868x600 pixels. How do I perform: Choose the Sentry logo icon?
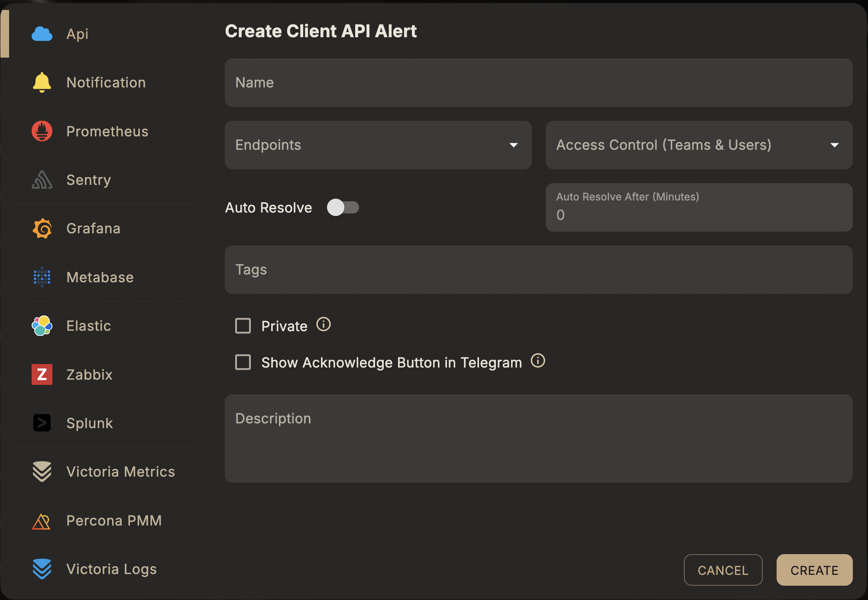coord(42,180)
